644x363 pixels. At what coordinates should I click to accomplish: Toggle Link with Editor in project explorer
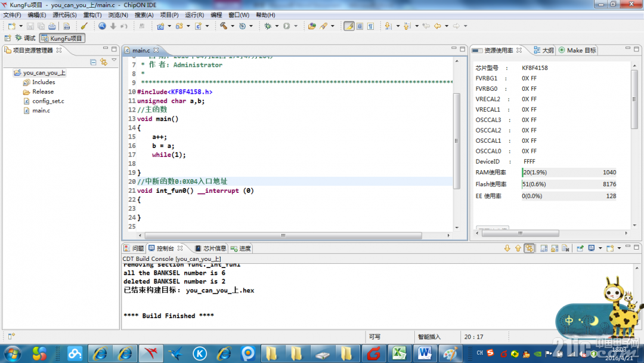click(104, 62)
